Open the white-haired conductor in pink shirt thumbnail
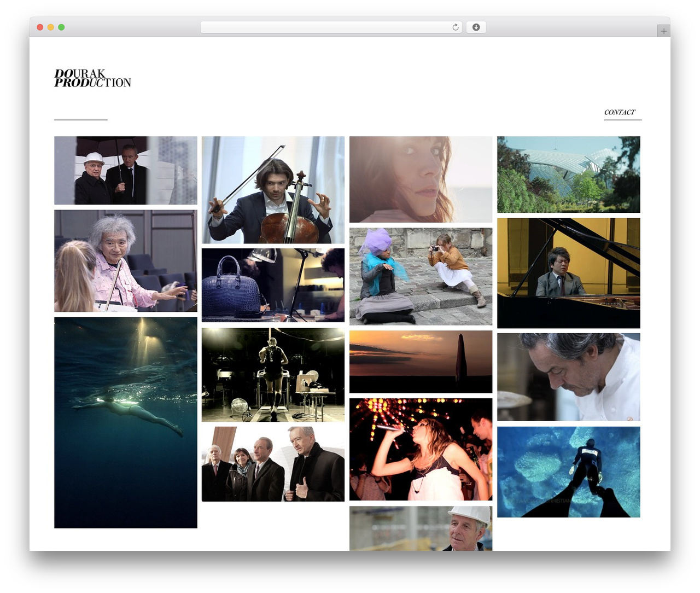Image resolution: width=700 pixels, height=593 pixels. pyautogui.click(x=126, y=261)
